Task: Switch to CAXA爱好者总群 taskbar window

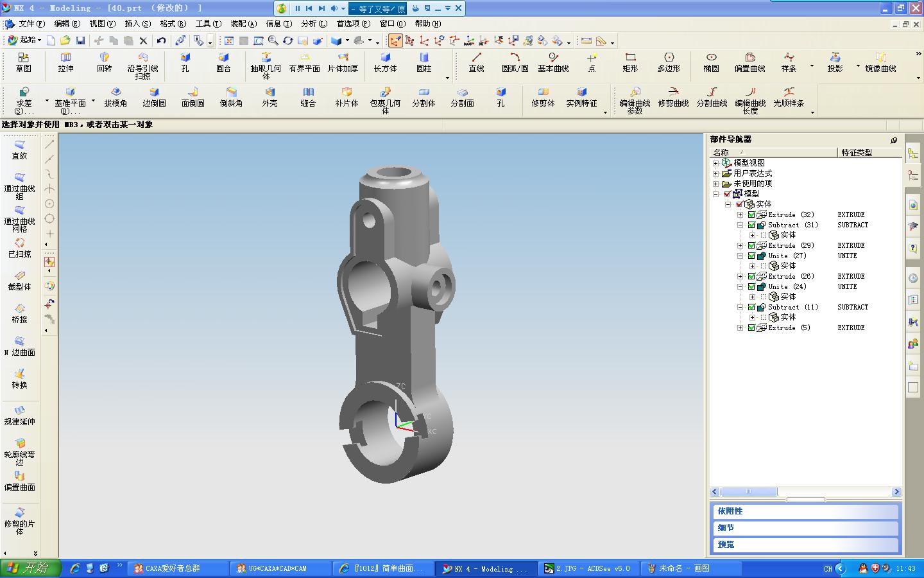Action: coord(178,568)
